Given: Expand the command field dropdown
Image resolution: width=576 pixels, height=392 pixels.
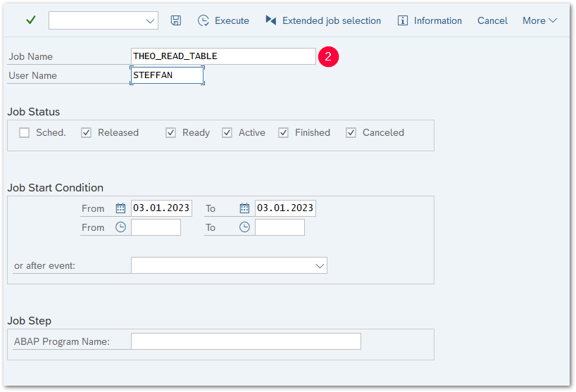Looking at the screenshot, I should pyautogui.click(x=150, y=21).
